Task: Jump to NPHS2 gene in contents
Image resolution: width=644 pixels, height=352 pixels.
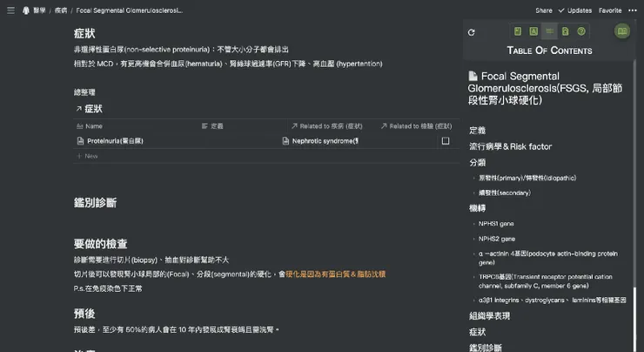Action: 497,239
